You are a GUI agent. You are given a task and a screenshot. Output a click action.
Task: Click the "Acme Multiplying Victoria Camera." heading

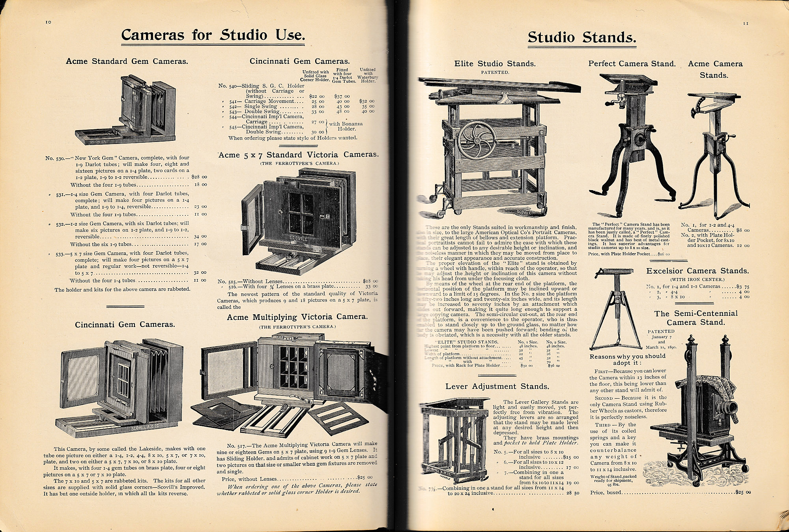tap(297, 317)
